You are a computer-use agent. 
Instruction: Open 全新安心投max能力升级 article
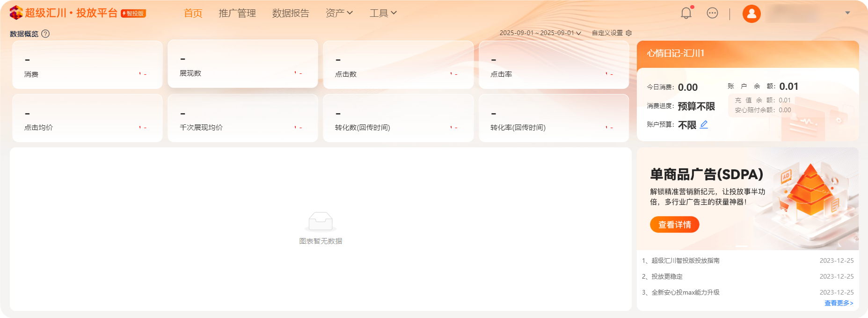686,292
